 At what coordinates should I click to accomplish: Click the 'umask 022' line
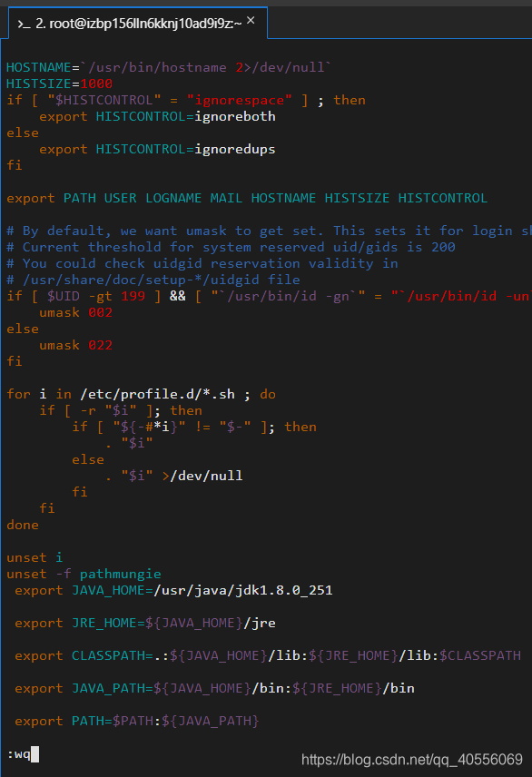tap(76, 345)
